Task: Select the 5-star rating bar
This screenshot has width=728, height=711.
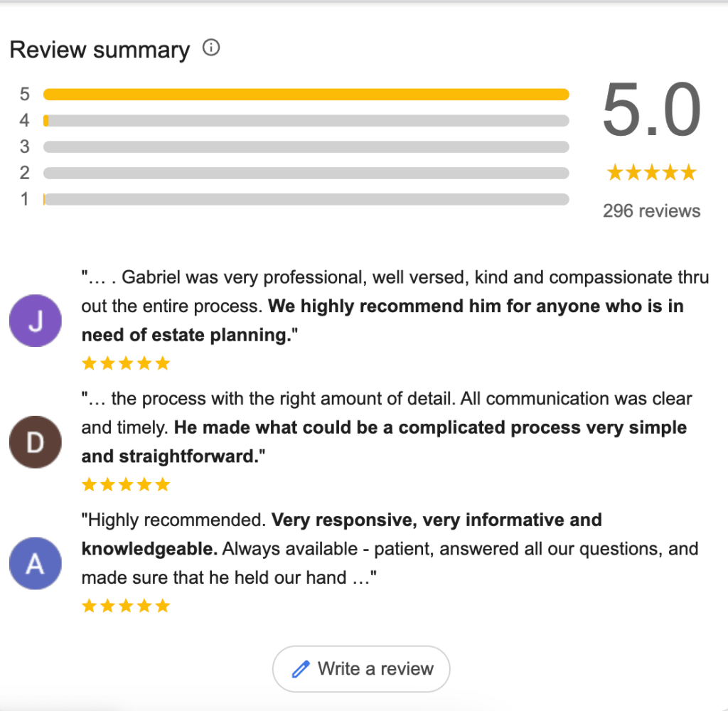Action: [x=306, y=93]
